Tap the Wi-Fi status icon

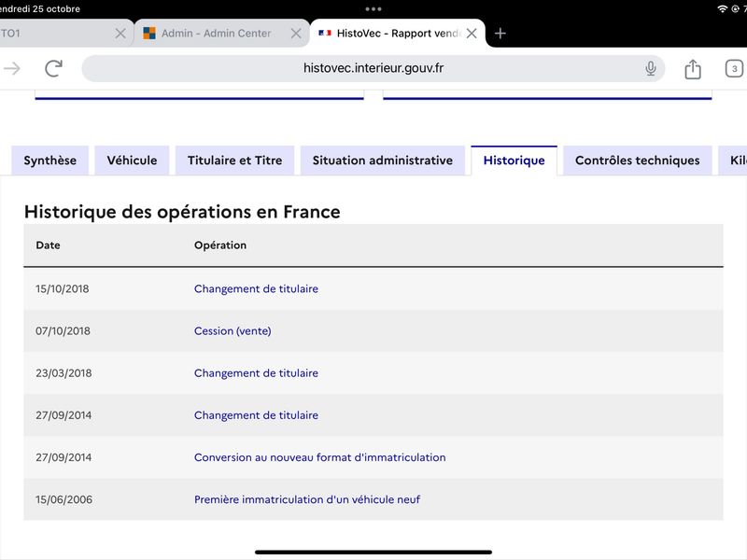pyautogui.click(x=723, y=8)
